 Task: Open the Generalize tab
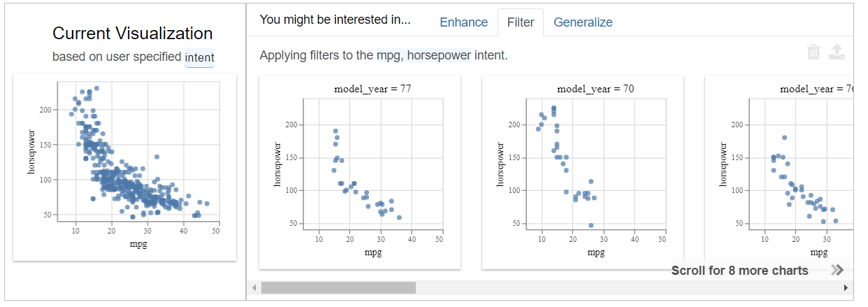tap(583, 22)
